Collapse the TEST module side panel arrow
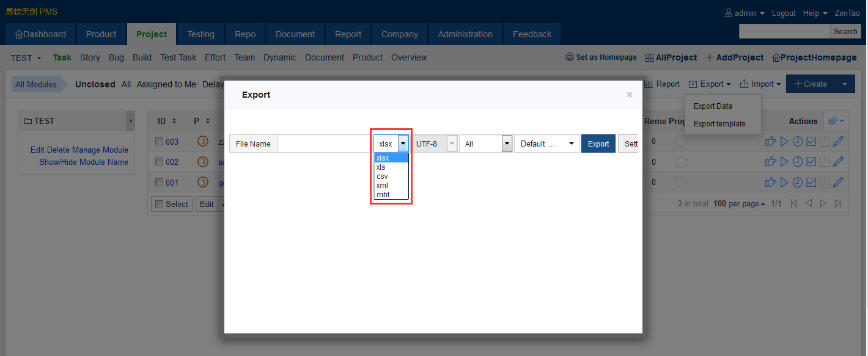The width and height of the screenshot is (868, 356). click(x=131, y=121)
